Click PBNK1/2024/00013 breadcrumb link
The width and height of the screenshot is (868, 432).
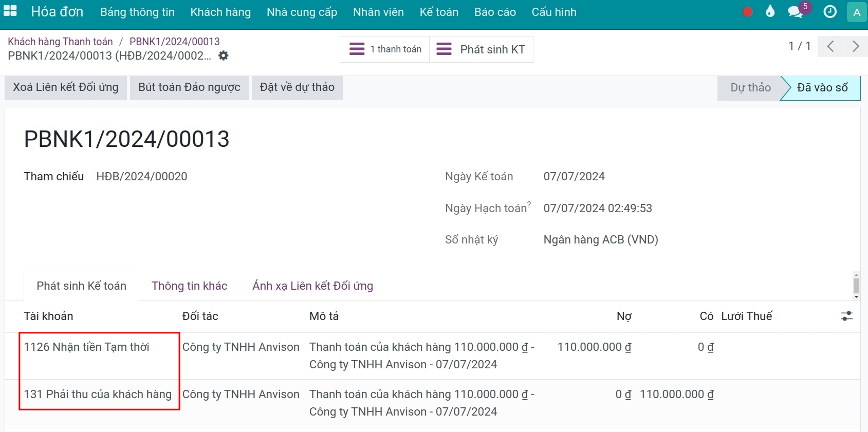click(x=175, y=42)
